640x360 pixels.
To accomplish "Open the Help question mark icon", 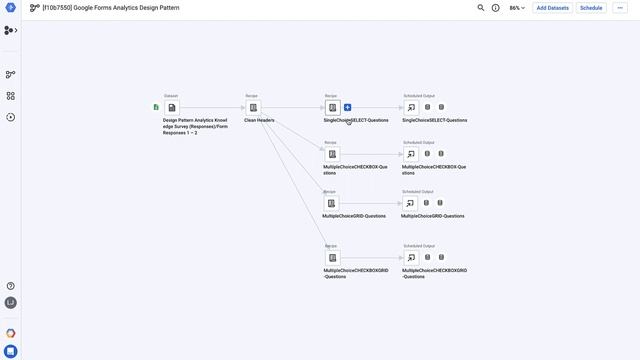I will (x=11, y=286).
